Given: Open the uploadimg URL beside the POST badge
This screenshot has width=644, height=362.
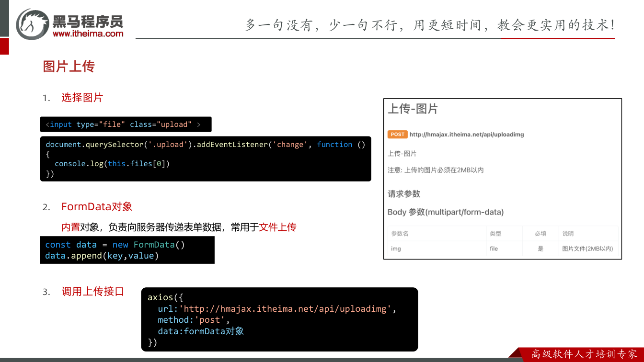Looking at the screenshot, I should click(x=467, y=135).
